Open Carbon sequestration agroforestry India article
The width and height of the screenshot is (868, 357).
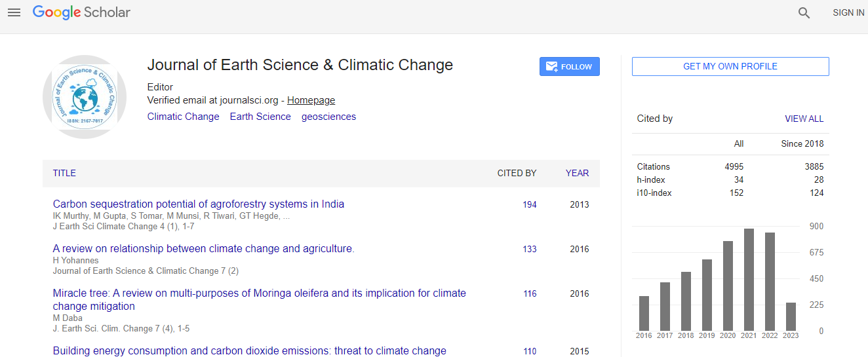click(198, 204)
